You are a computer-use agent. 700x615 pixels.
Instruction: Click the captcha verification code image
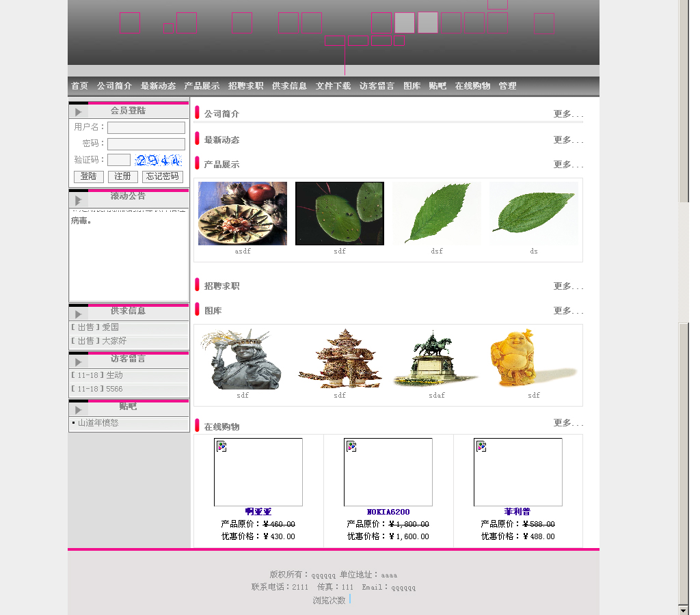click(158, 160)
